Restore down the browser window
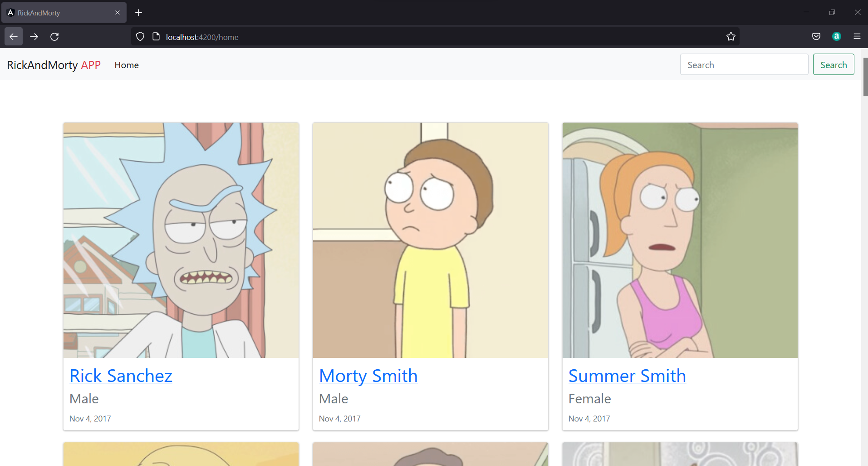 click(x=832, y=12)
